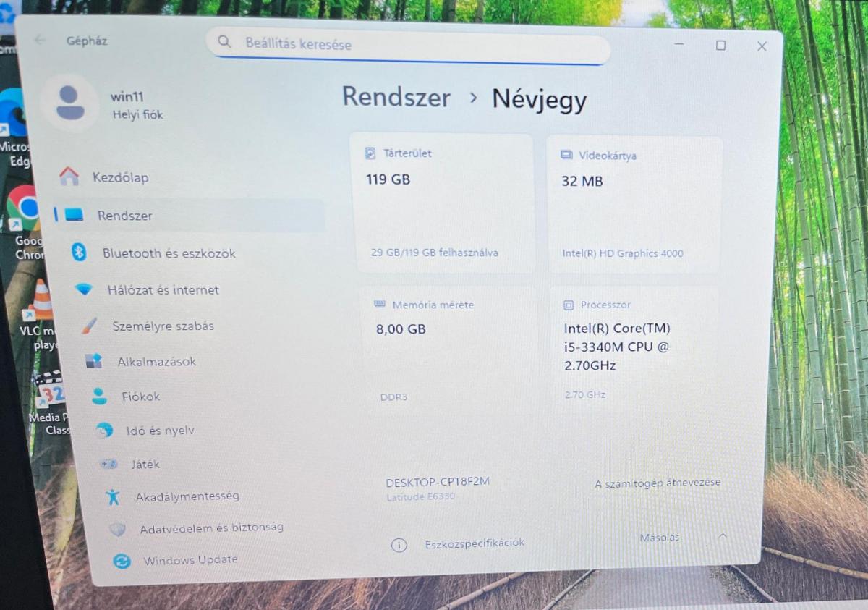Open the Kezdőlap home icon
Screen dimensions: 868x610
69,176
